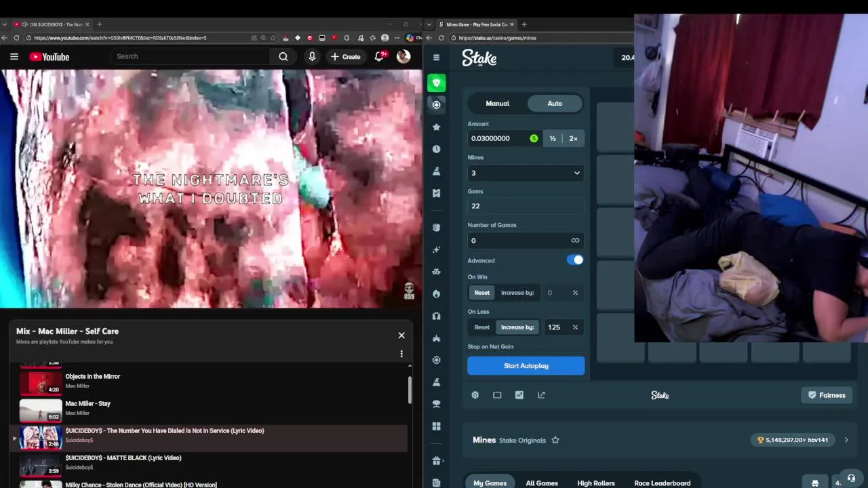The image size is (868, 488).
Task: Bookmark the YouTube page with star icon
Action: (x=273, y=38)
